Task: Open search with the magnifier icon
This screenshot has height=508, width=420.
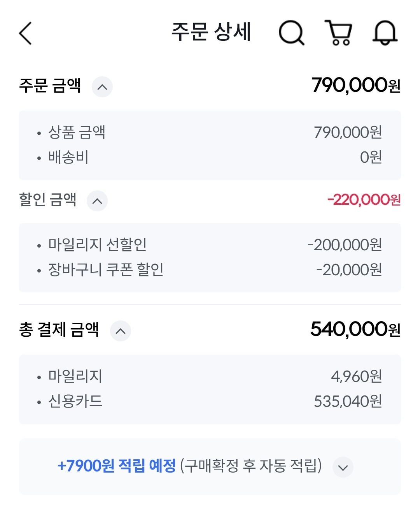Action: tap(291, 33)
